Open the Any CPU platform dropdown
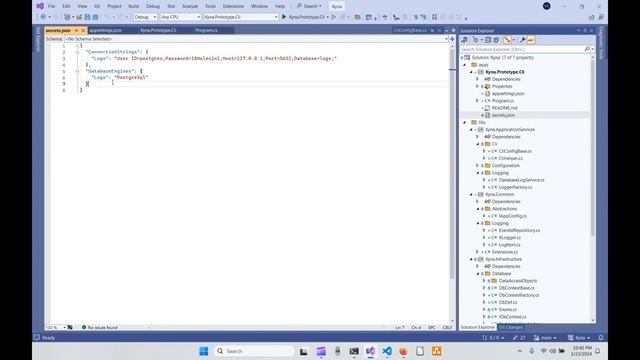The width and height of the screenshot is (640, 360). 180,17
